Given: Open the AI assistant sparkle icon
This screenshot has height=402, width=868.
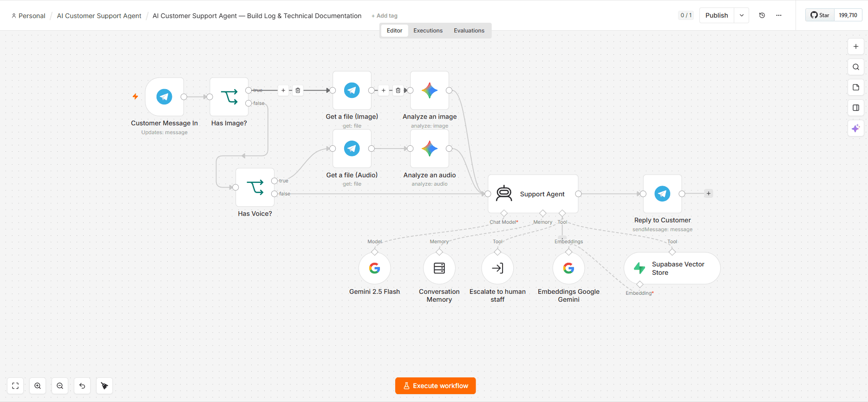Looking at the screenshot, I should (x=856, y=128).
